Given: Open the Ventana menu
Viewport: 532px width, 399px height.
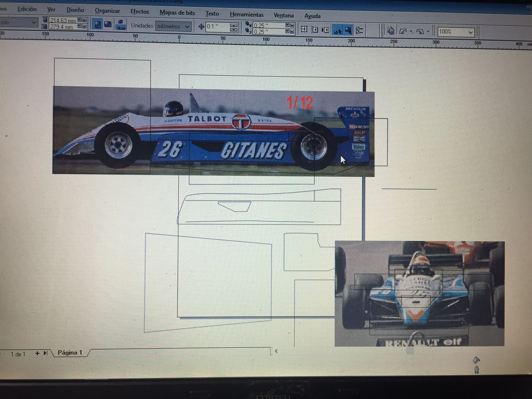Looking at the screenshot, I should [284, 15].
